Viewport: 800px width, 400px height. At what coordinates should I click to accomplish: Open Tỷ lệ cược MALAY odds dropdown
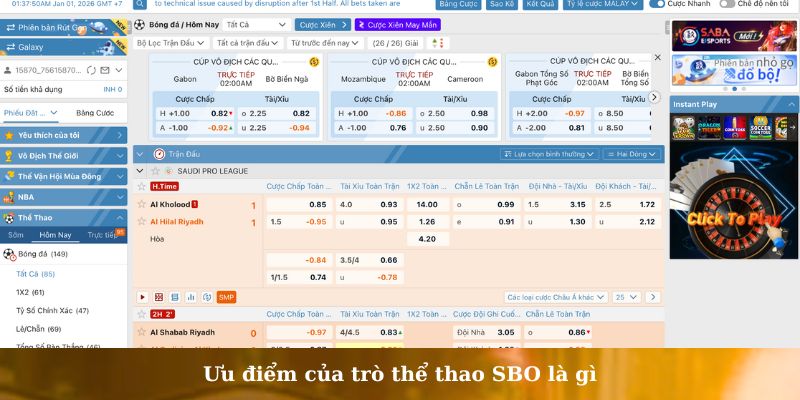tap(603, 4)
